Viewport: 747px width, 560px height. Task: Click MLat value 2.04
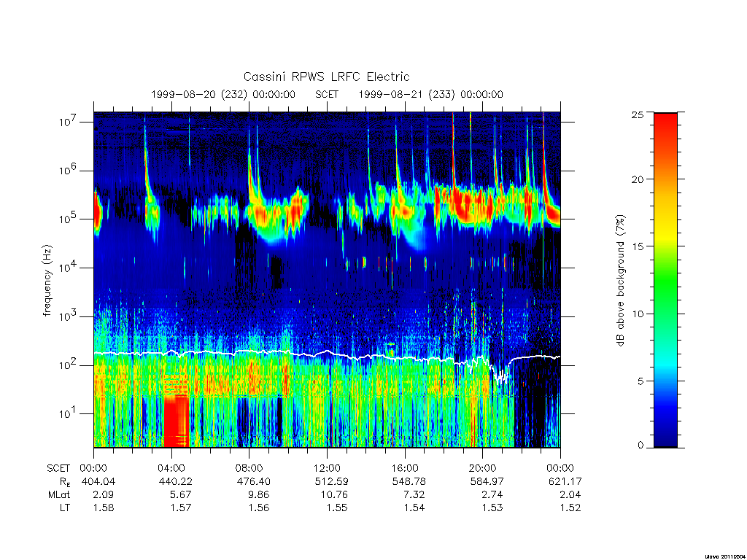click(x=570, y=495)
